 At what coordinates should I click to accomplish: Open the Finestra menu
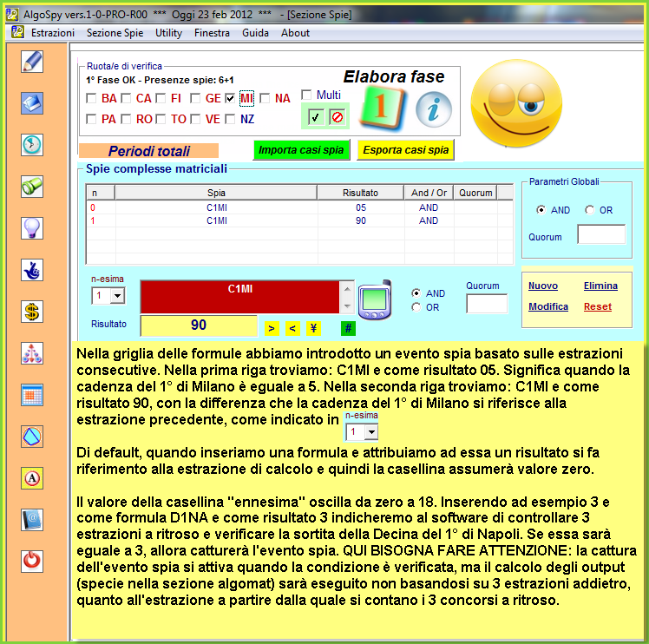point(212,33)
